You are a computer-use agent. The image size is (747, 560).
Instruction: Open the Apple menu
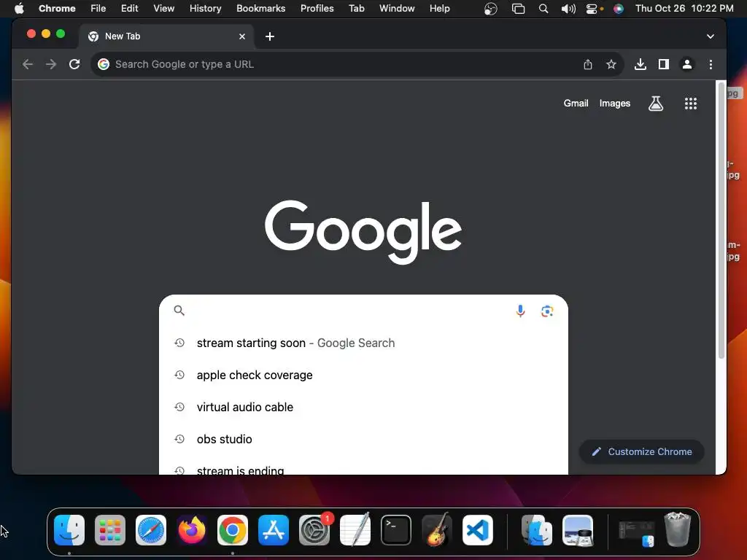(19, 9)
